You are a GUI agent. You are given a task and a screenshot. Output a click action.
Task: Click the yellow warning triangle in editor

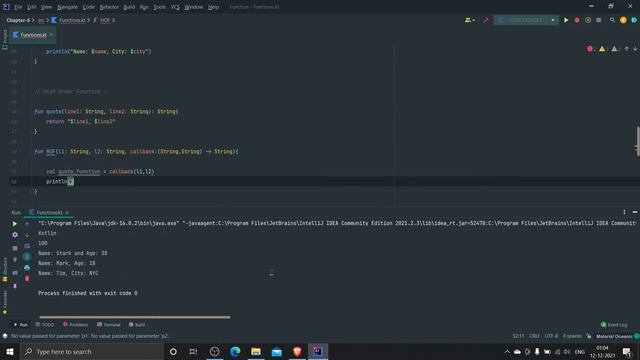pos(602,49)
